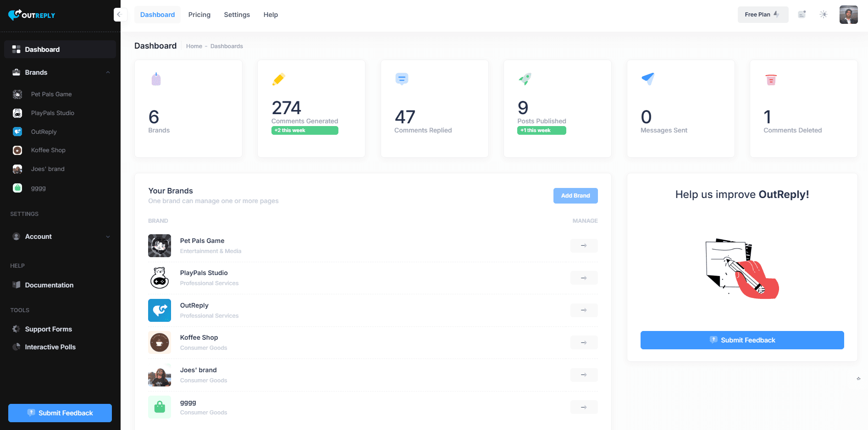Click the Posts Published rocket icon

[525, 79]
